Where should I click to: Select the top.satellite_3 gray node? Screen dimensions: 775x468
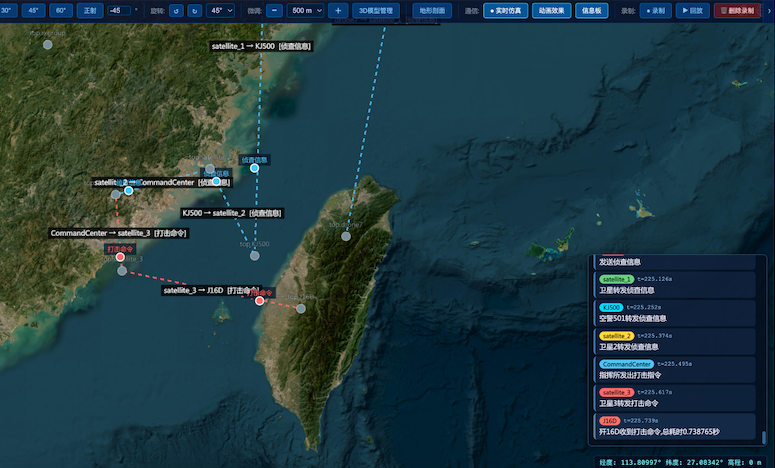pos(122,270)
